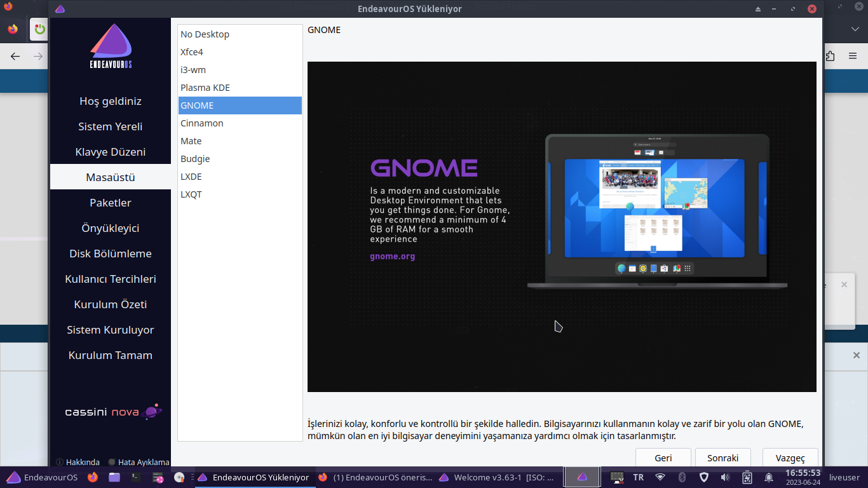Click the Sistem Kuruluyor step in the sidebar
Screen dimensions: 868x488
111,330
